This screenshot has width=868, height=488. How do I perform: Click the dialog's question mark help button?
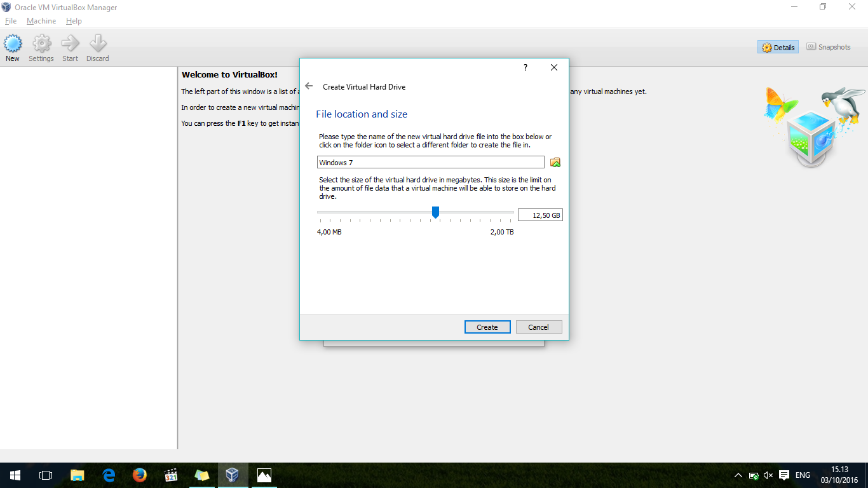point(526,67)
